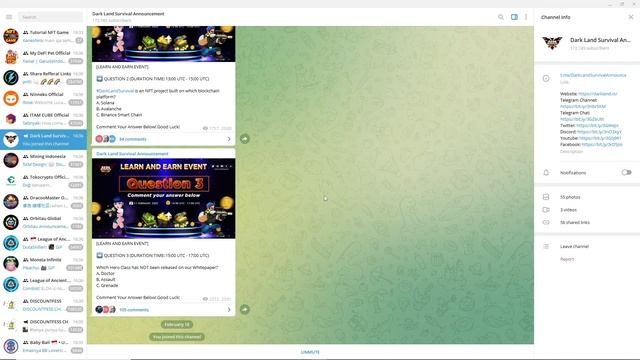This screenshot has width=640, height=360.
Task: Expand Question 3 comments chevron
Action: 229,310
